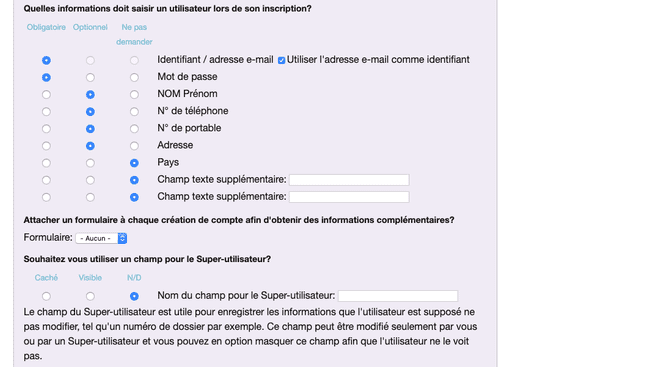Set second Champ texte supplémentaire as Optionnel
This screenshot has width=671, height=367.
(90, 197)
